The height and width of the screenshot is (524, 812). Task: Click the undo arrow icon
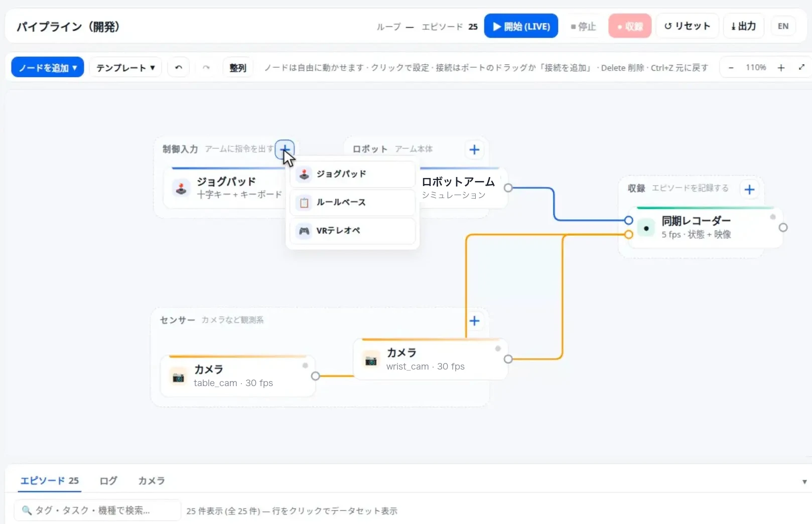click(x=179, y=67)
